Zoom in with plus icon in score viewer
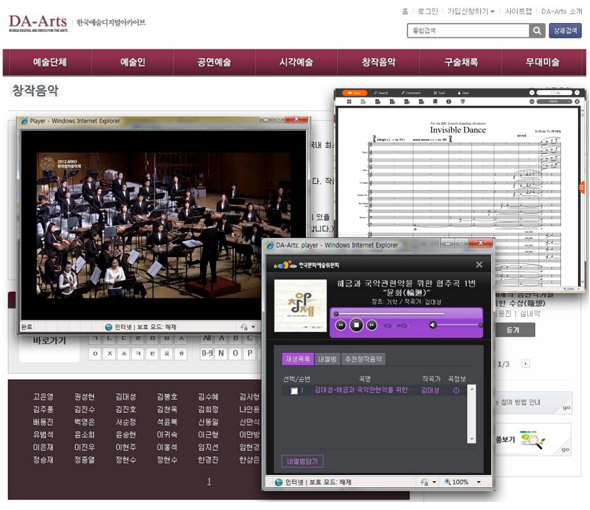The height and width of the screenshot is (510, 590). point(577,102)
